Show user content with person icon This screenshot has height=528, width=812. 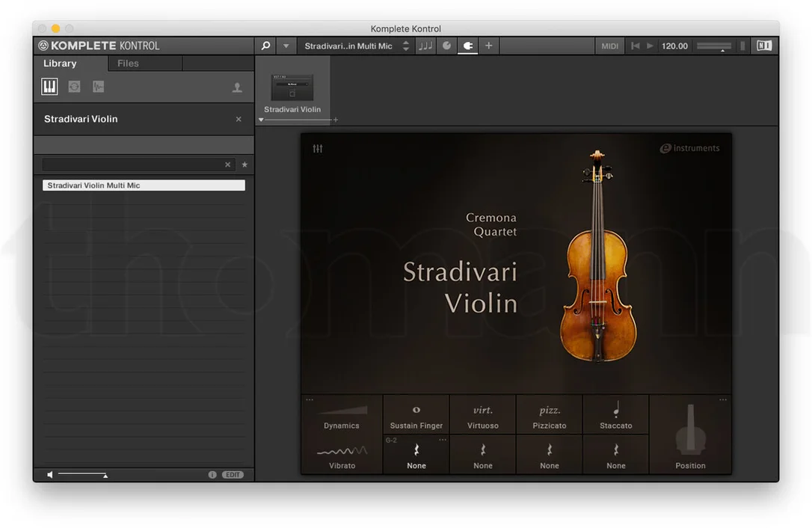click(x=237, y=88)
